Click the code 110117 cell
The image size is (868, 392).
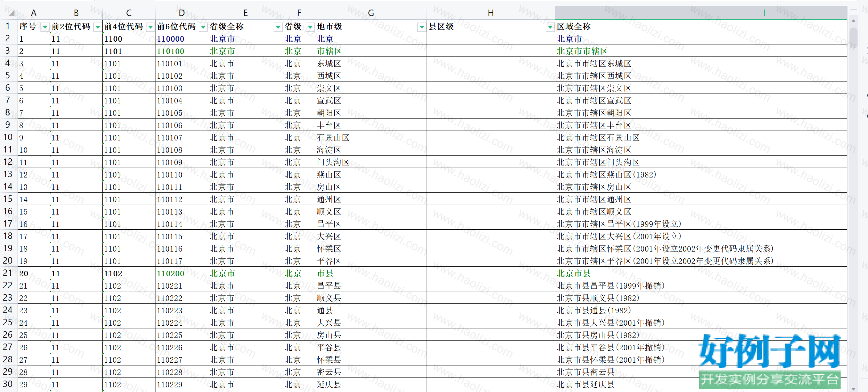(182, 261)
